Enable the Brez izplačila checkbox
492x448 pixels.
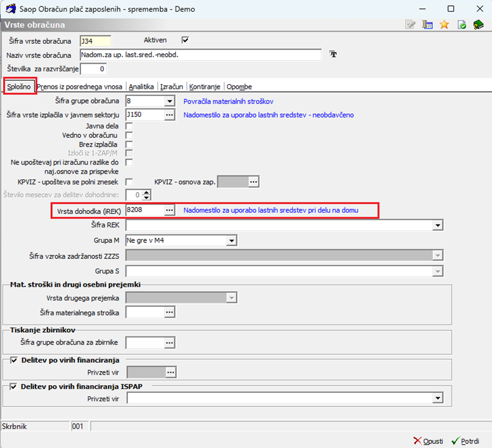(x=129, y=145)
